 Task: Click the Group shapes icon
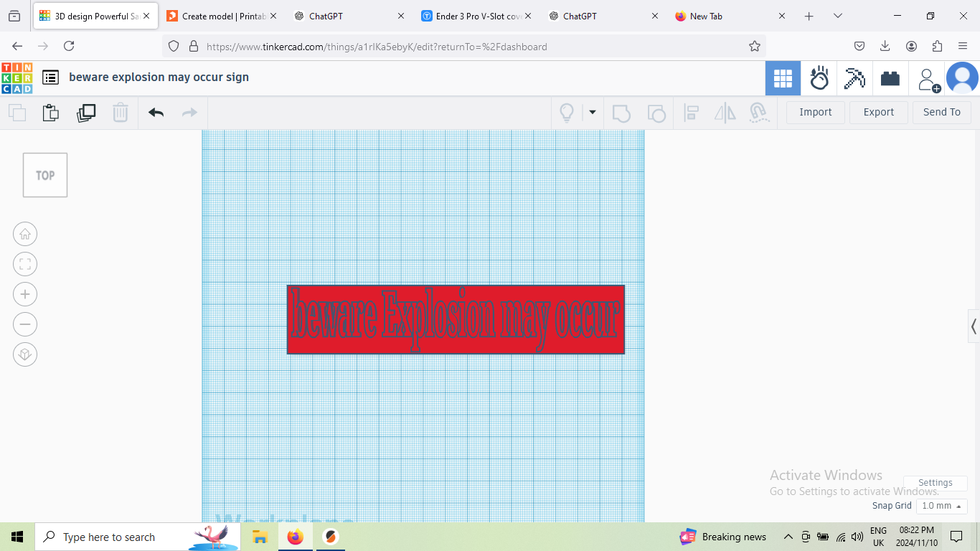click(621, 113)
